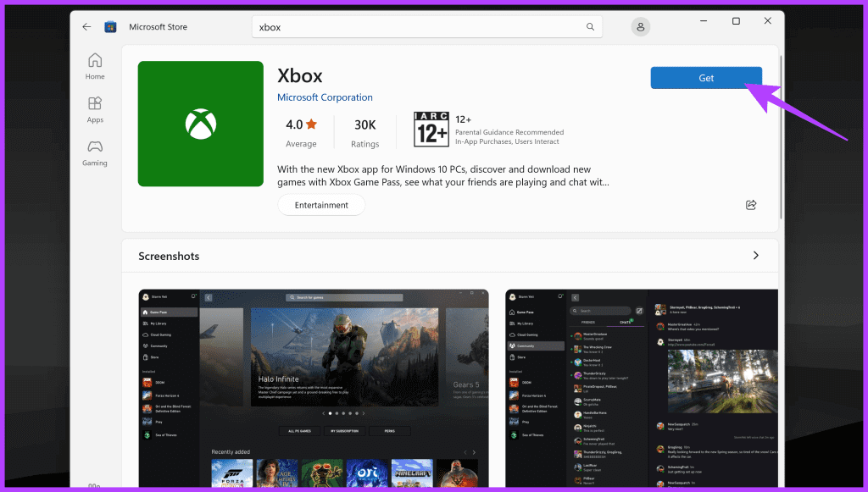This screenshot has width=868, height=492.
Task: Click the green Xbox app logo
Action: click(x=201, y=124)
